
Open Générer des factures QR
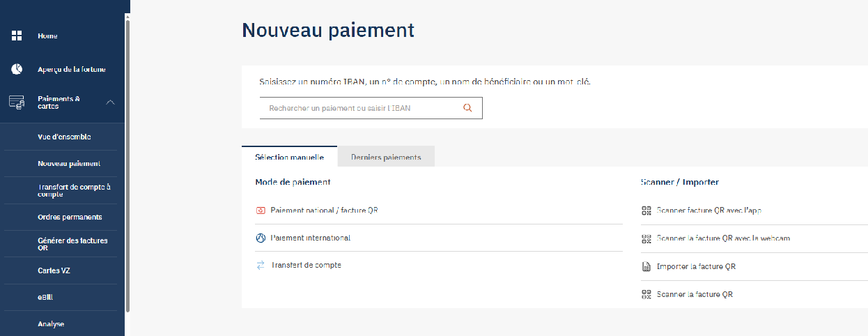[x=72, y=244]
